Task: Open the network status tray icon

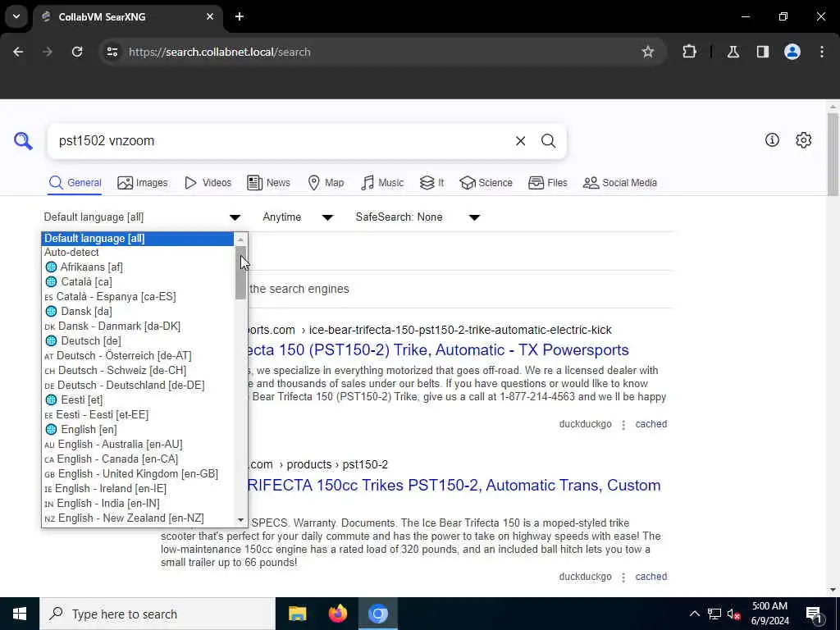Action: 714,614
